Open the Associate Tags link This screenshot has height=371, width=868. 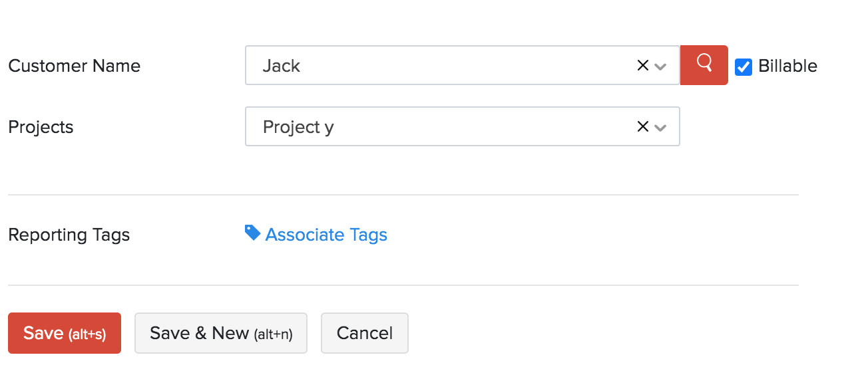click(326, 235)
